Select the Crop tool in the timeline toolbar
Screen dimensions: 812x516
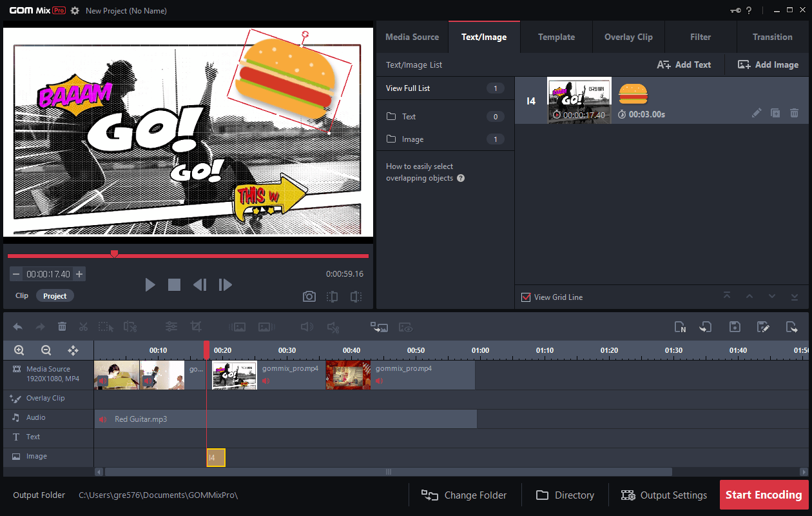[197, 327]
